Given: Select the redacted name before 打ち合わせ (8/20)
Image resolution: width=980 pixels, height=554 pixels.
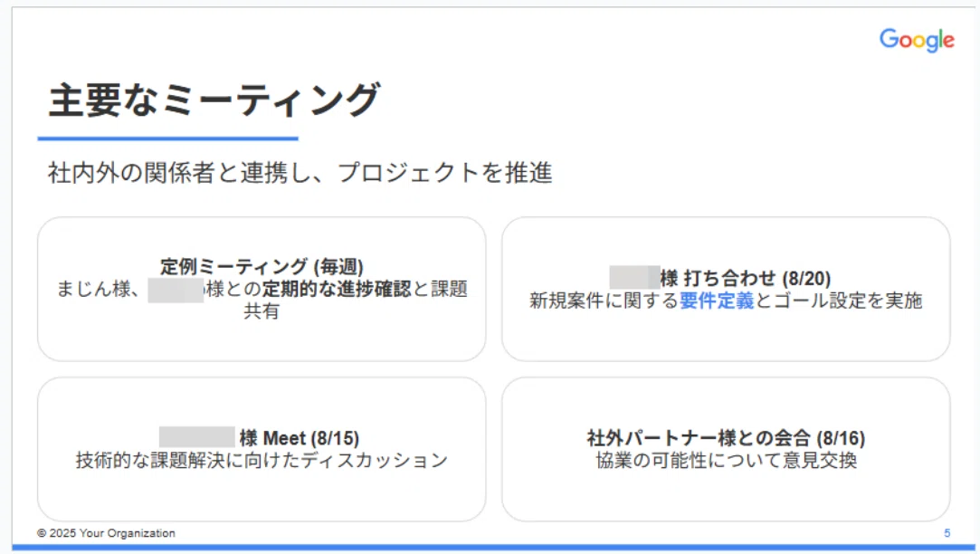Looking at the screenshot, I should click(x=634, y=277).
